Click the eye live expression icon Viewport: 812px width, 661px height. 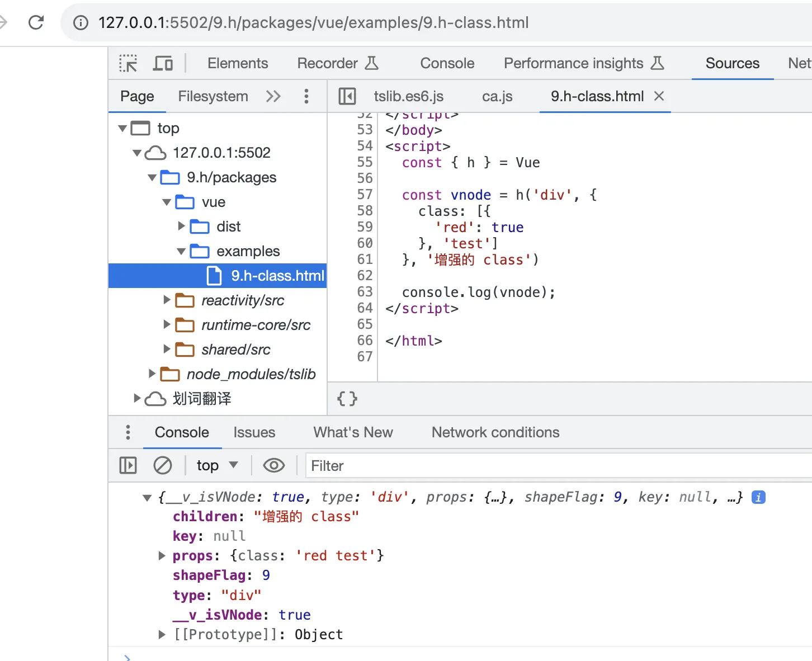(x=274, y=465)
